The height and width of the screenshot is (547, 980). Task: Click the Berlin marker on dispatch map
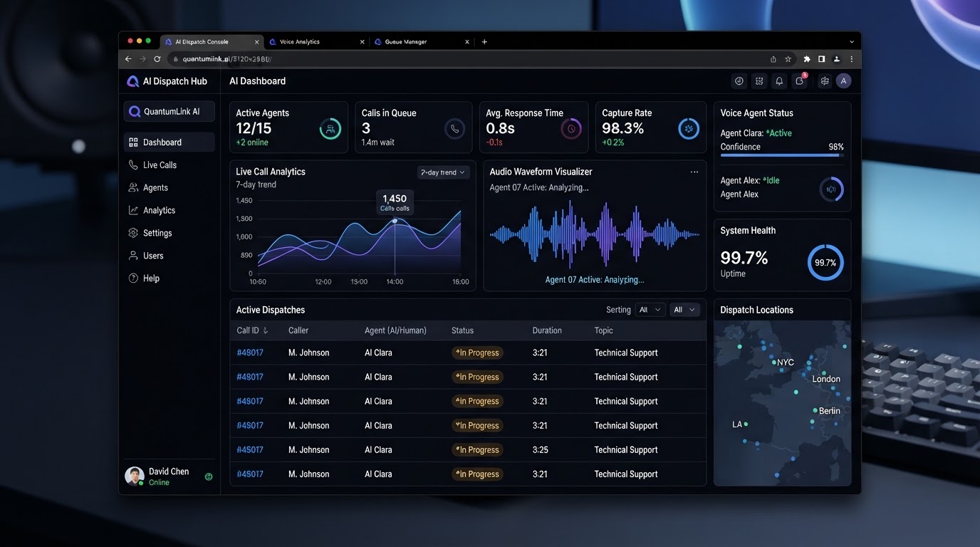tap(815, 411)
